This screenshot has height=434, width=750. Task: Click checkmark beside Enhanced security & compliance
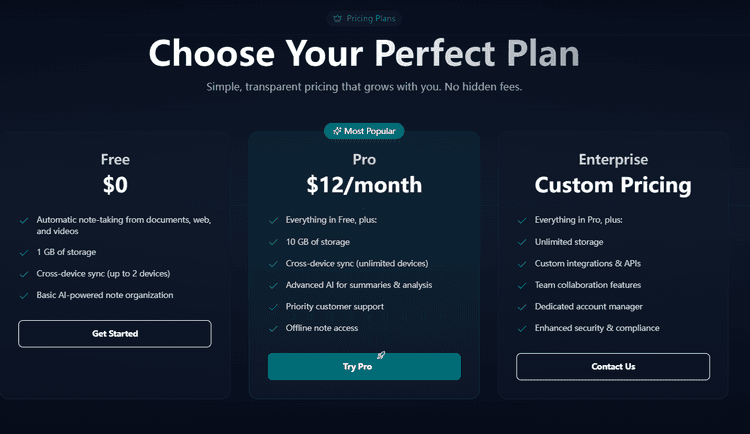click(521, 328)
